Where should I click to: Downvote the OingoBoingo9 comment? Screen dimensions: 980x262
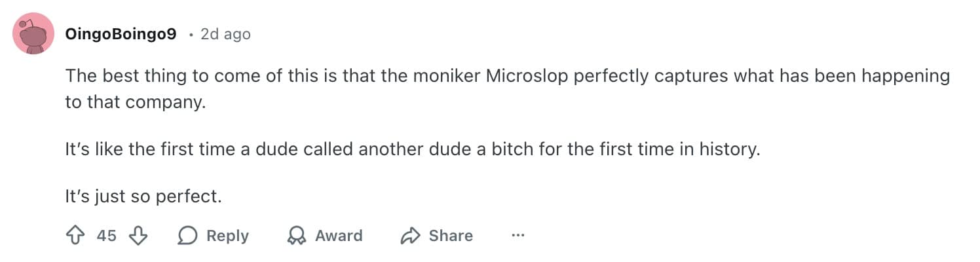[138, 236]
